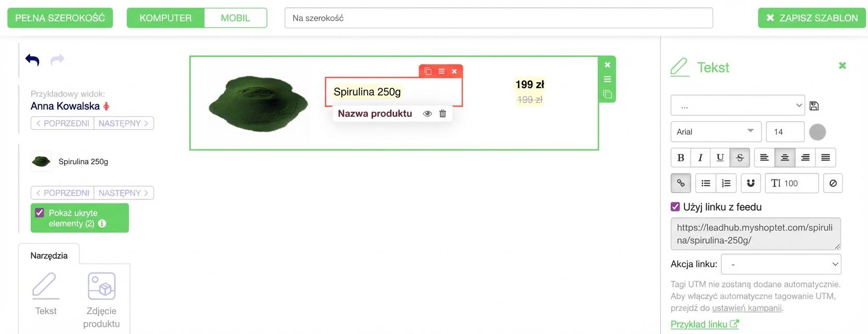
Task: Uncheck Użyj linku z feedu
Action: [x=675, y=207]
